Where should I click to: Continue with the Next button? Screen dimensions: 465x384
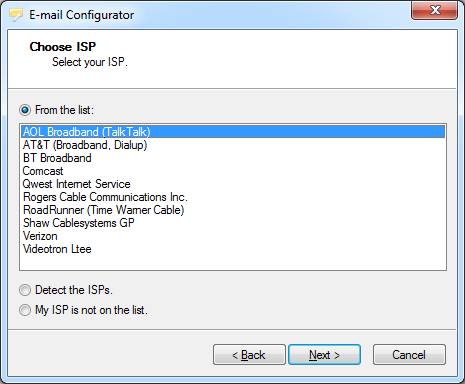coord(324,355)
